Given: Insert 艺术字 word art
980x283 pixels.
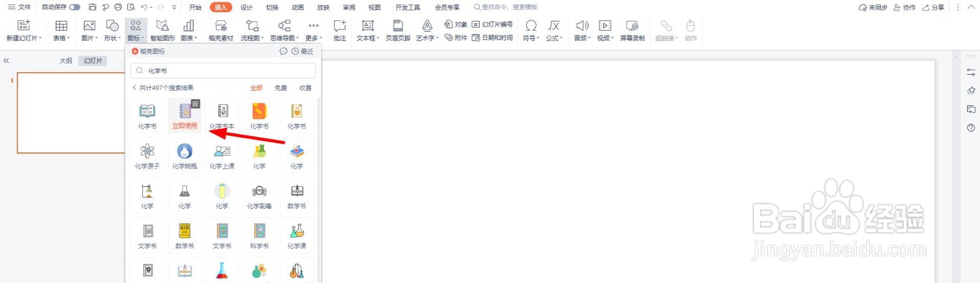Looking at the screenshot, I should pos(427,30).
